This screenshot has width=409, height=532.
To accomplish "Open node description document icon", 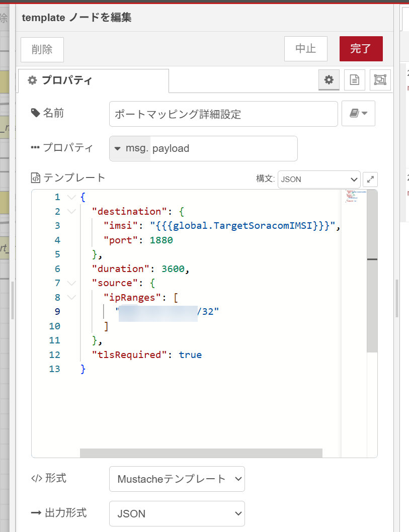I will click(x=355, y=80).
